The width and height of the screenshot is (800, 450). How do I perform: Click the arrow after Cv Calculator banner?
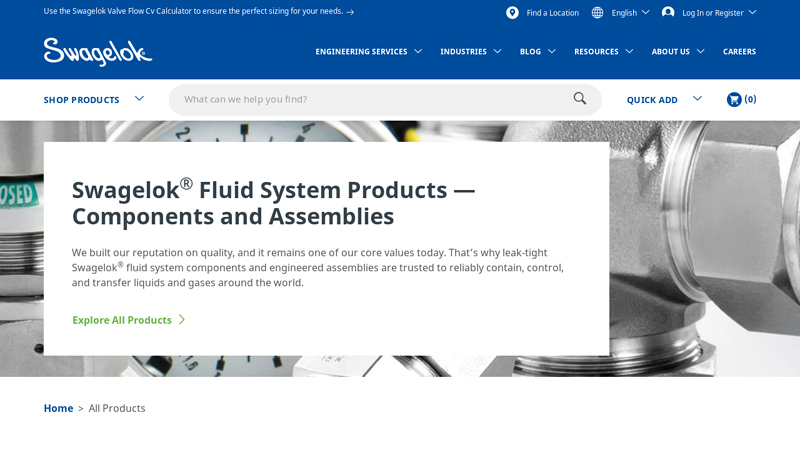[x=350, y=12]
